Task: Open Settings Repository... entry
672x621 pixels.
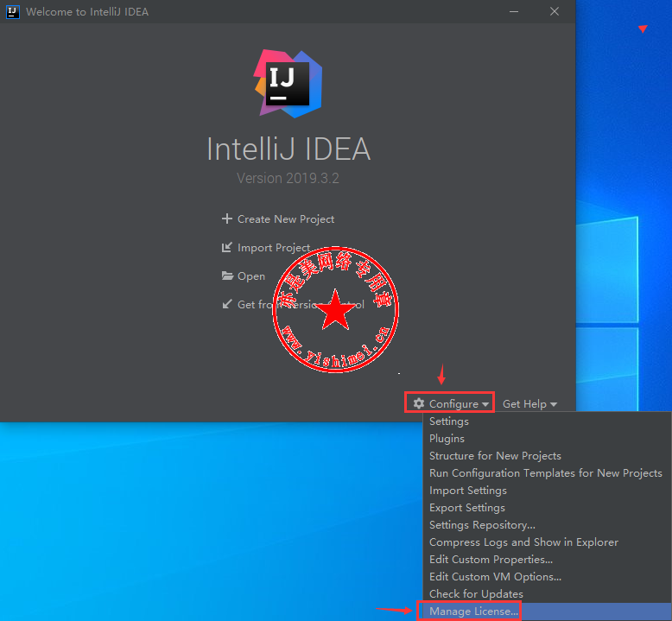Action: [548, 525]
